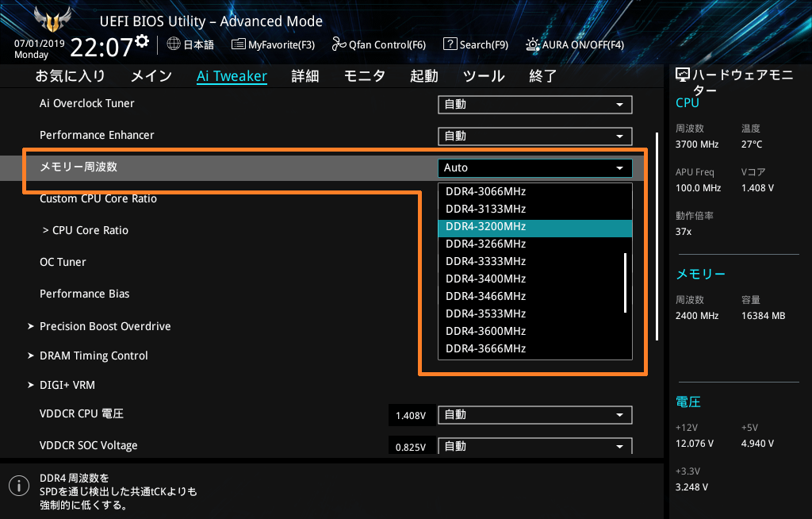This screenshot has width=812, height=519.
Task: Click the 12.076 V reading
Action: pos(695,444)
